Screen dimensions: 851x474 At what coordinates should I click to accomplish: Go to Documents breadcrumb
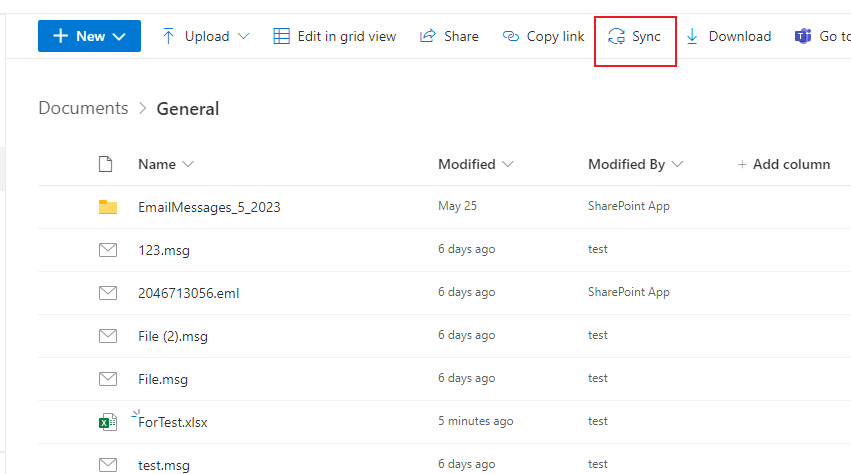click(x=83, y=108)
